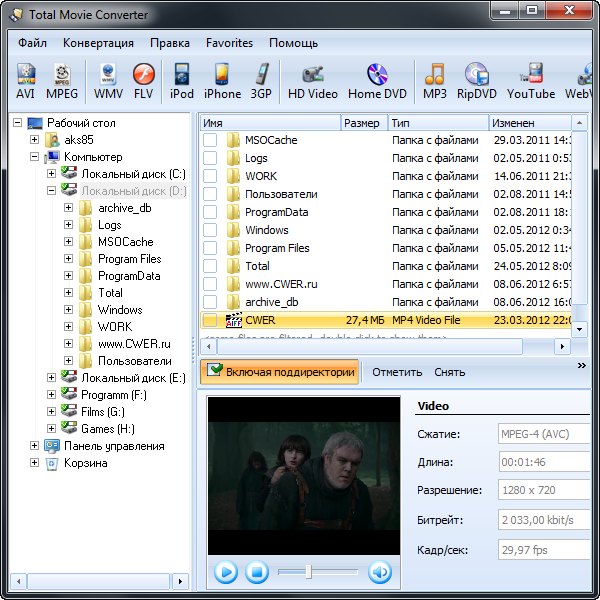Image resolution: width=600 pixels, height=600 pixels.
Task: Check the box beside the Program Files folder
Action: coord(210,248)
